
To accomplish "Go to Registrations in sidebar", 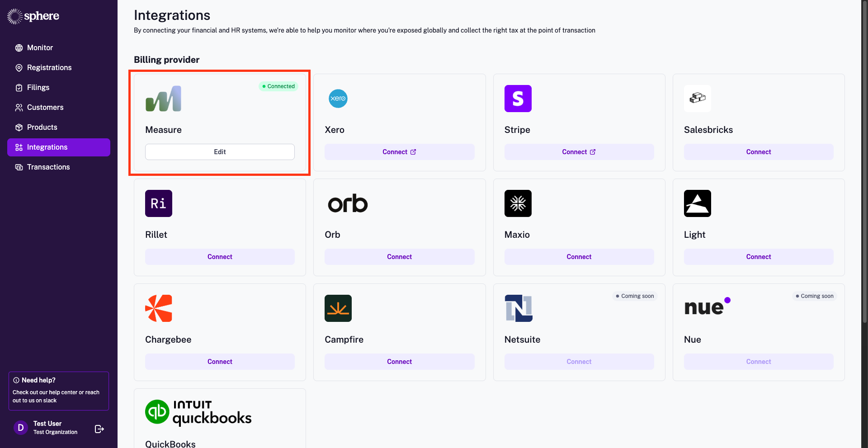I will (49, 68).
